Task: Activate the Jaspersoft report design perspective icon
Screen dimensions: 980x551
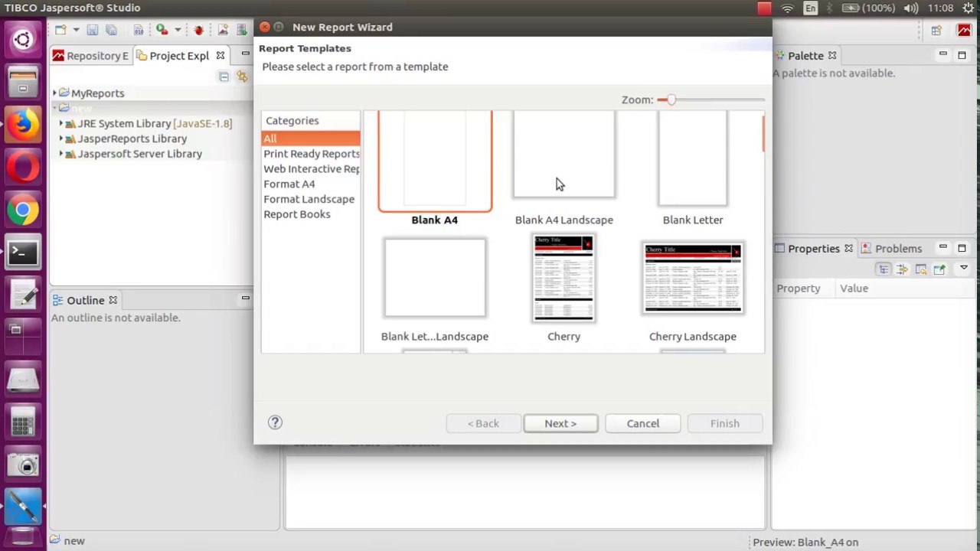Action: [x=964, y=31]
